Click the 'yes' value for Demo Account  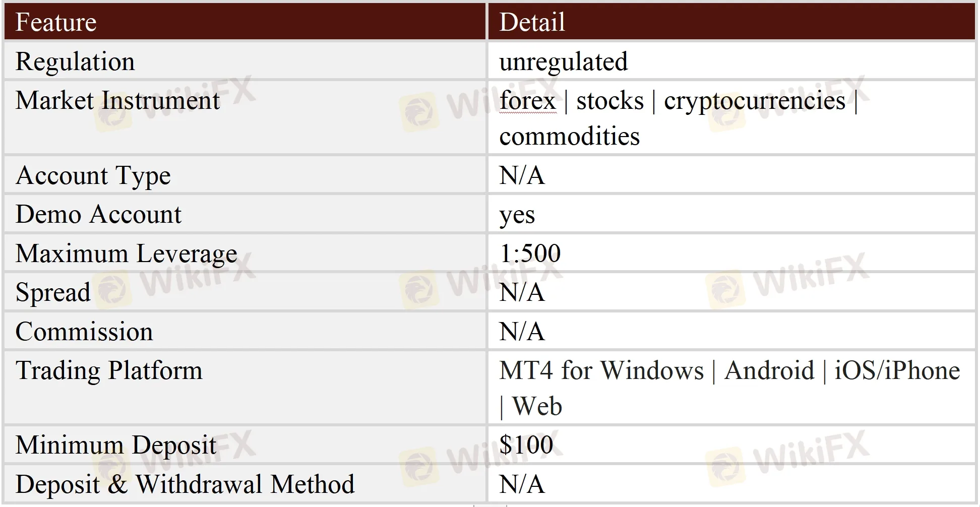click(517, 215)
